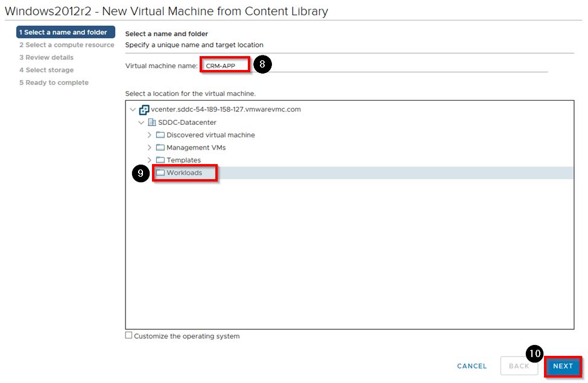
Task: Click the Discovered virtual machine folder icon
Action: click(160, 135)
